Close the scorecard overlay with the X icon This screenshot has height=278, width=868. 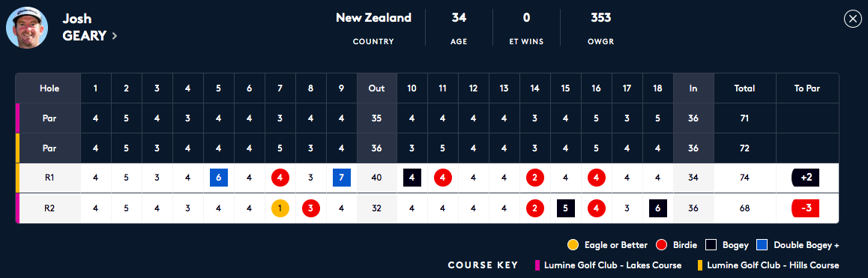click(852, 19)
